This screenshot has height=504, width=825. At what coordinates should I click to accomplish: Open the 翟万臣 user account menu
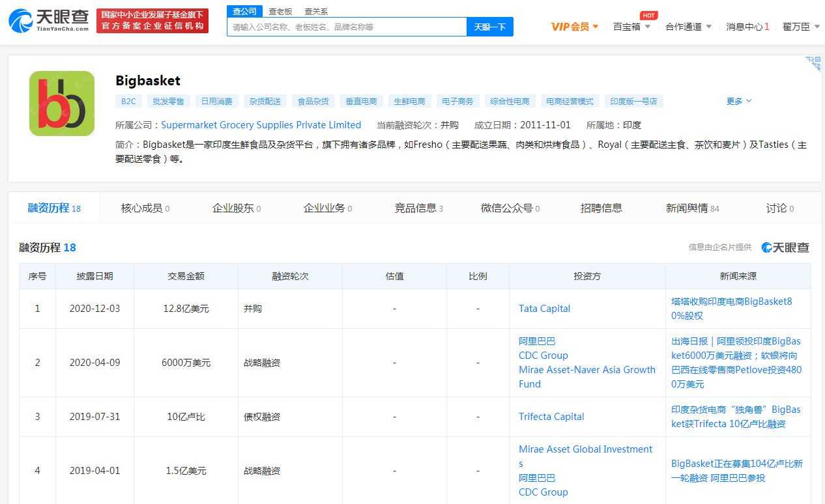coord(801,27)
